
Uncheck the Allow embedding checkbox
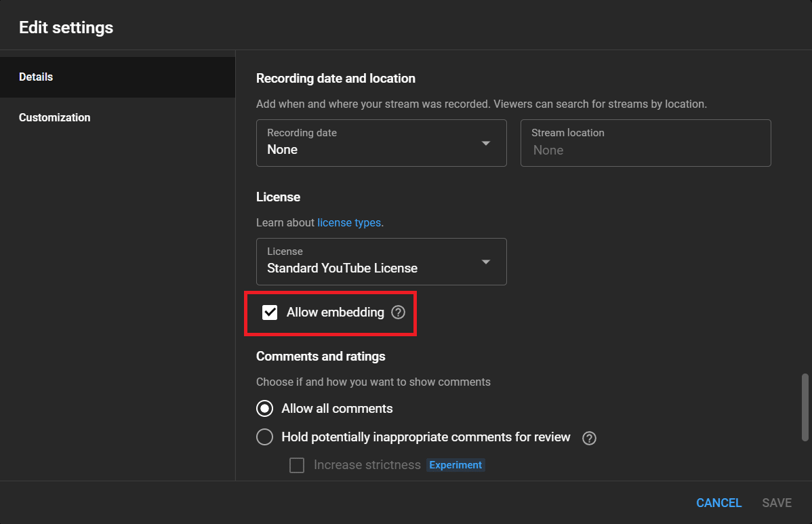pyautogui.click(x=270, y=313)
